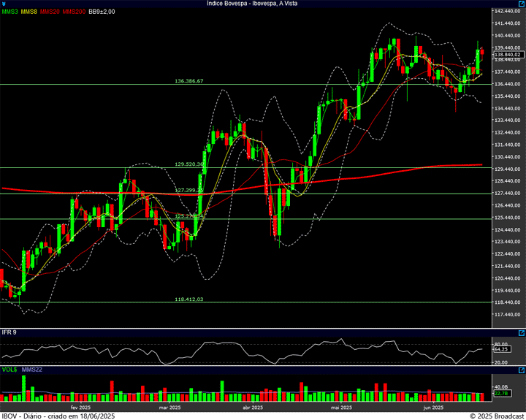This screenshot has width=526, height=420.
Task: Expand the VOL$ panel using its corner icon
Action: 521,370
